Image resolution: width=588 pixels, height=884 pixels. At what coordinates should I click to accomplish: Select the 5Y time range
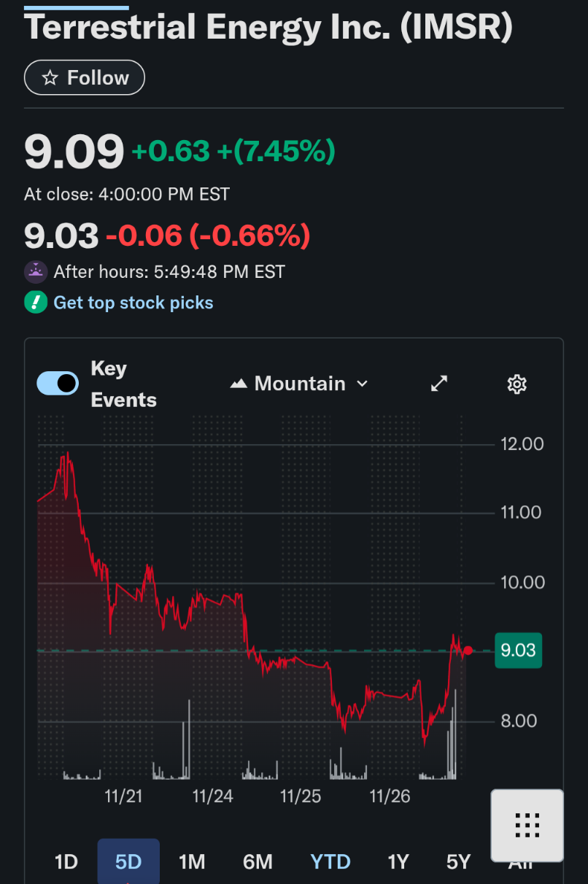click(x=458, y=862)
